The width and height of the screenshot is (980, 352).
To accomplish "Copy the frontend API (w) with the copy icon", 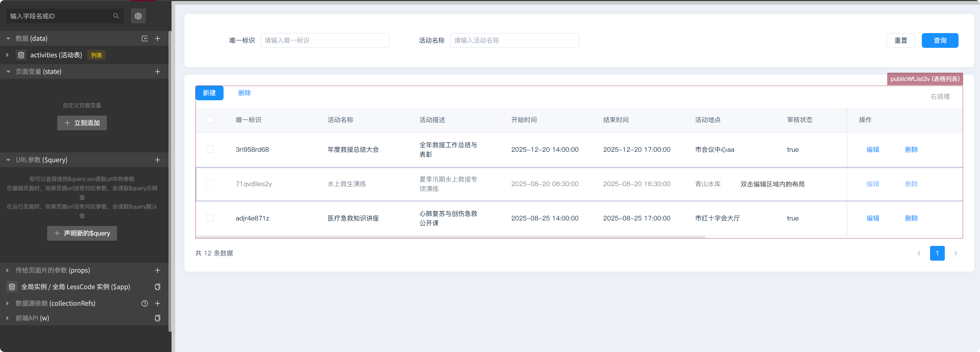I will click(x=157, y=318).
